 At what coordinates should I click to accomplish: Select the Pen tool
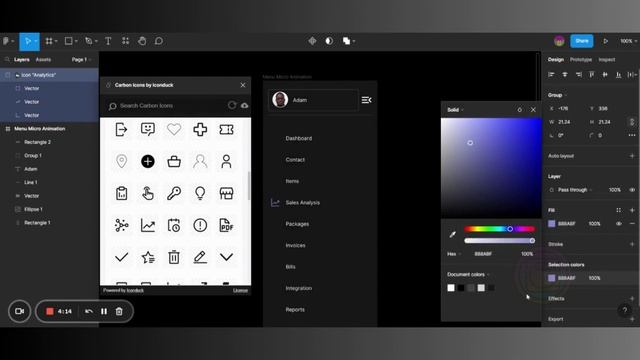click(89, 41)
